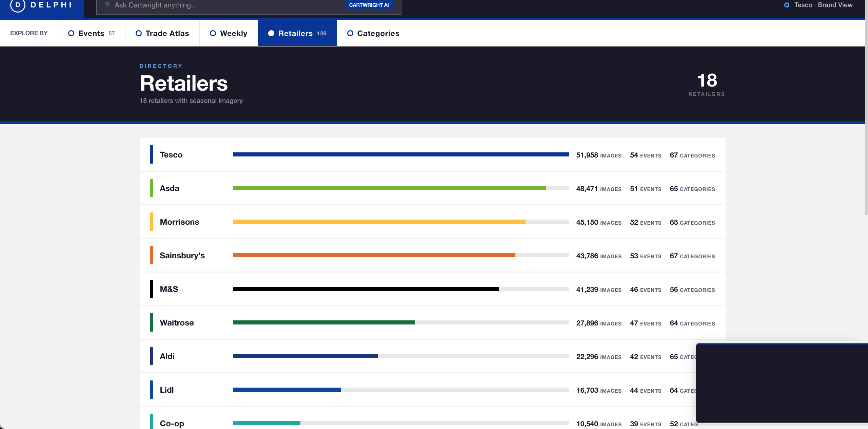Click Waitrose 47 events count
Image resolution: width=868 pixels, height=429 pixels.
pyautogui.click(x=646, y=323)
